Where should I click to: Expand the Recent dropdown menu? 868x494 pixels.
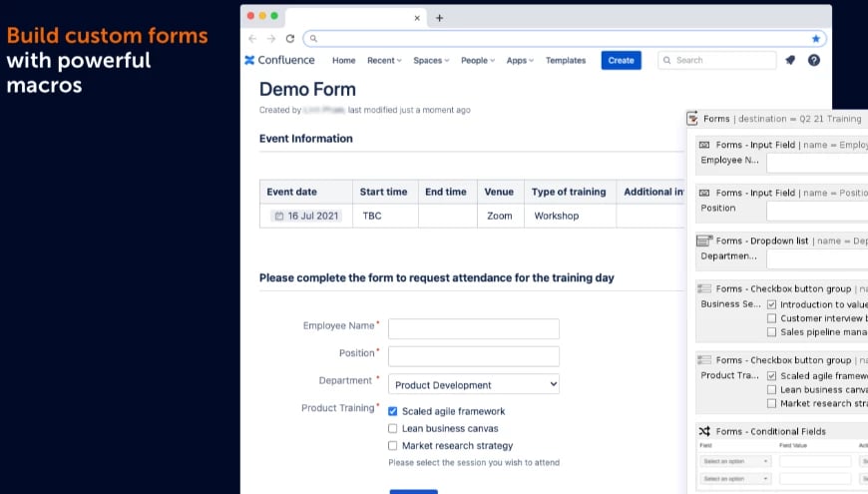384,60
